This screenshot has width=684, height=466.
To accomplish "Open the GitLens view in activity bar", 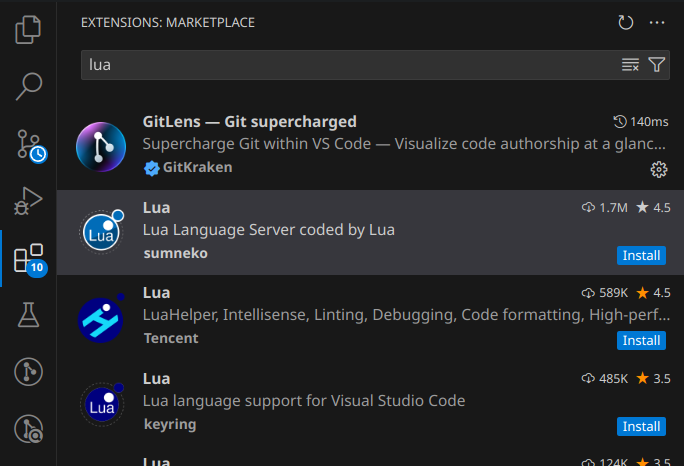I will 28,372.
